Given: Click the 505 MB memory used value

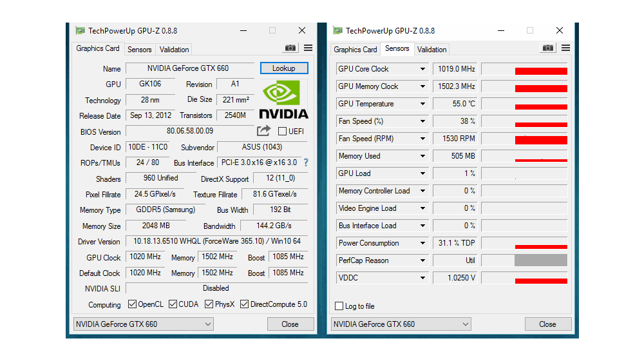Looking at the screenshot, I should click(x=455, y=156).
